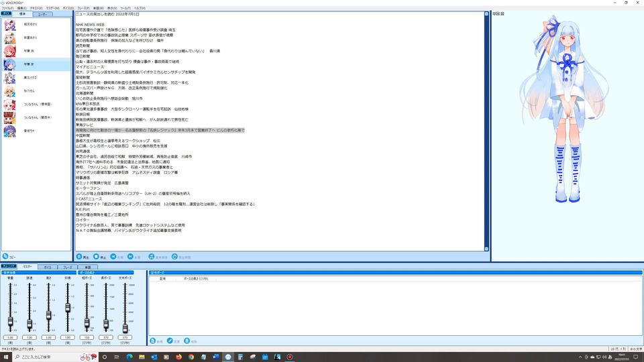Click the コピー copy preset button
Screen dimensions: 644x362
point(9,257)
